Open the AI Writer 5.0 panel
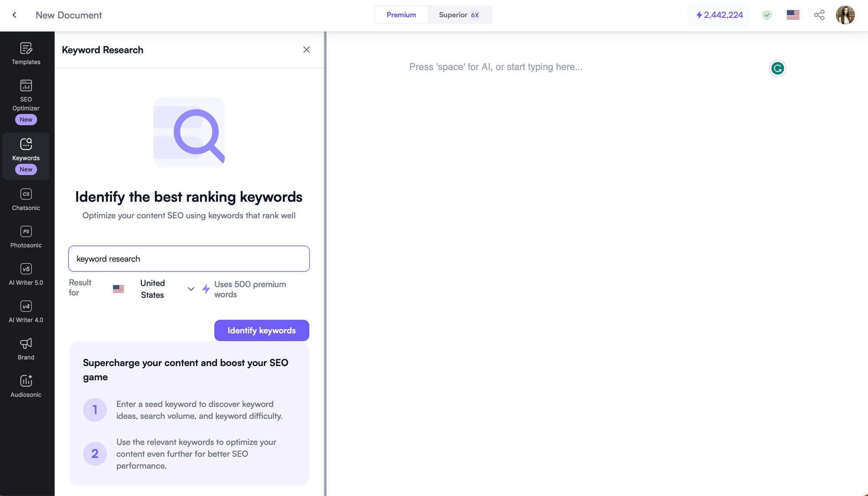 click(x=26, y=274)
